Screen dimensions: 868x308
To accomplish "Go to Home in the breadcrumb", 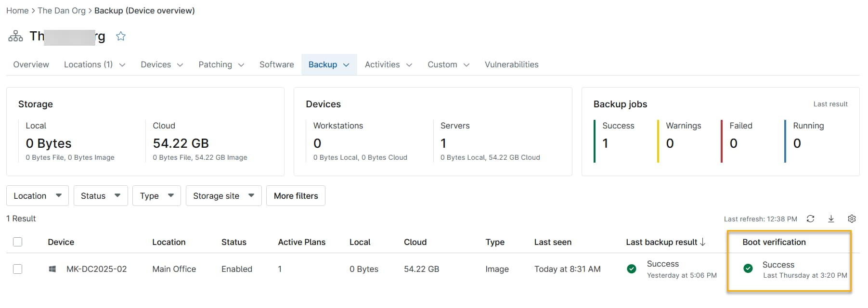I will pyautogui.click(x=17, y=11).
